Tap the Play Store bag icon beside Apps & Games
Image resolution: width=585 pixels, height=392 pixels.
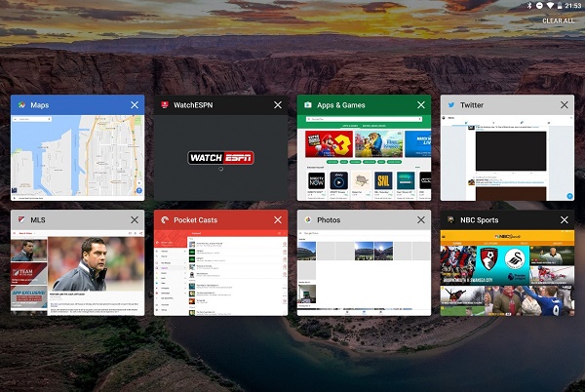pyautogui.click(x=308, y=105)
